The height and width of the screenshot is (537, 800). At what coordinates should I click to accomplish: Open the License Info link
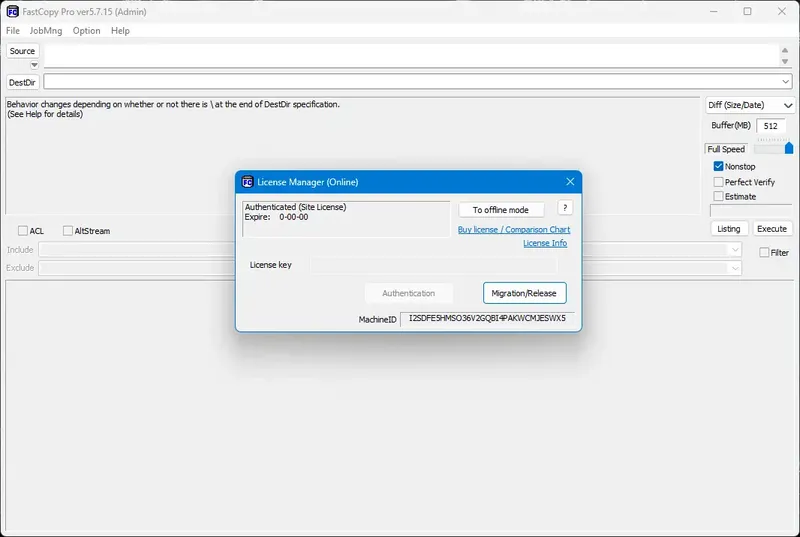tap(545, 243)
